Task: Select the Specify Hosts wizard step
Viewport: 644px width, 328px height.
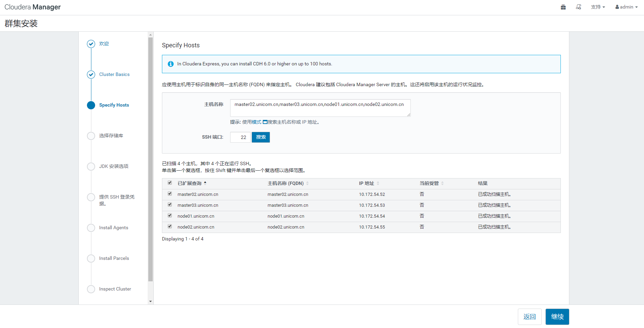Action: pos(114,105)
